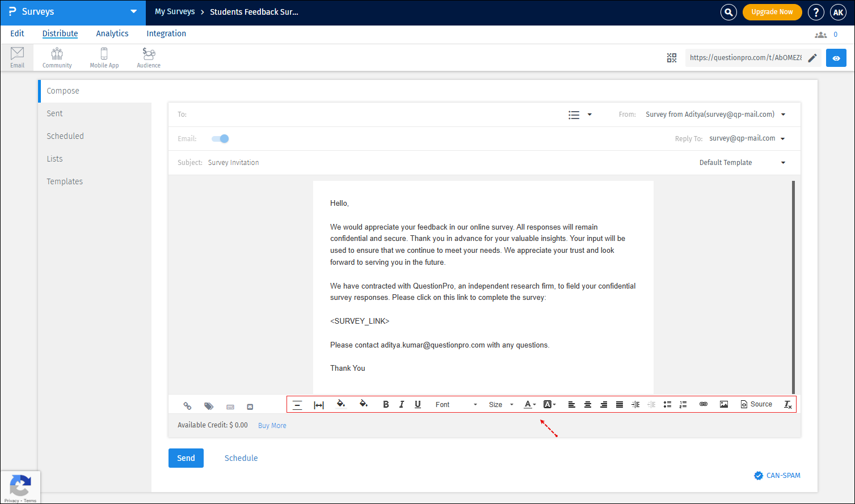Open the Templates section in the sidebar

65,181
